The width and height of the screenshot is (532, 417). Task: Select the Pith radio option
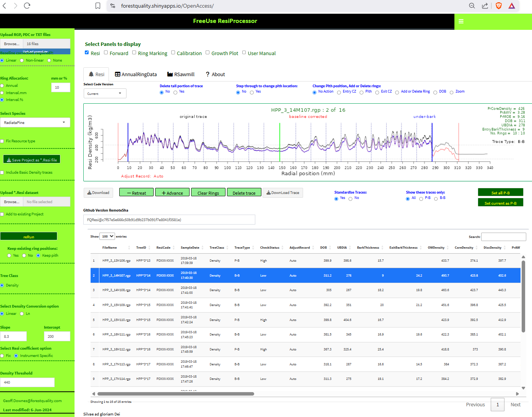[x=362, y=92]
